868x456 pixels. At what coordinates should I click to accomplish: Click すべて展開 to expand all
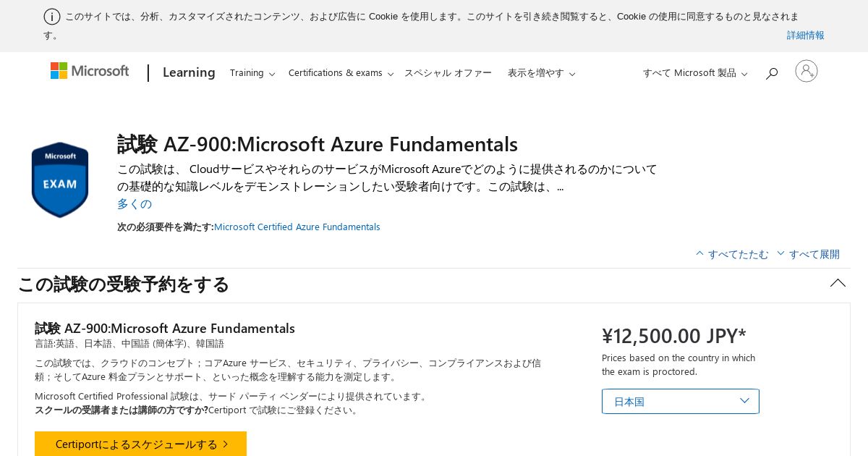[x=808, y=254]
